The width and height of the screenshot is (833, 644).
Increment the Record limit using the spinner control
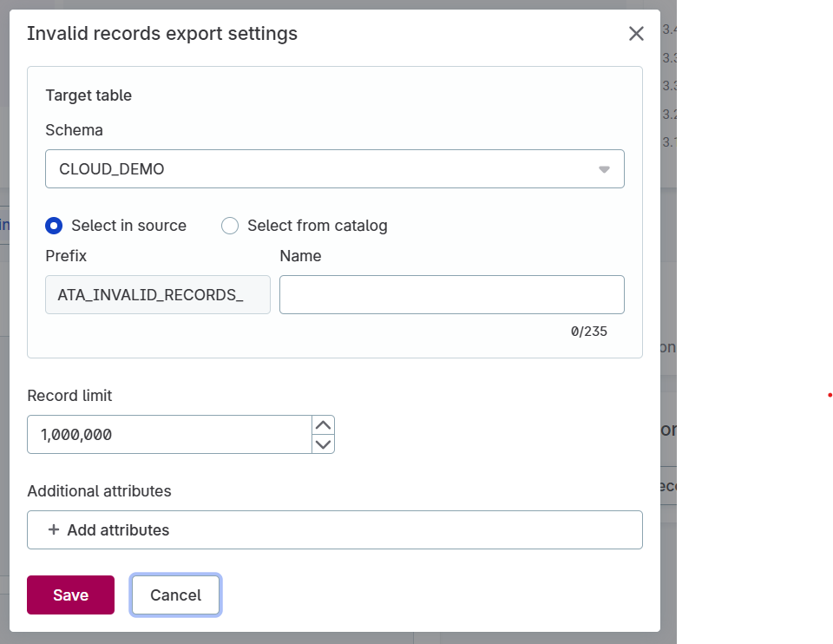[322, 425]
